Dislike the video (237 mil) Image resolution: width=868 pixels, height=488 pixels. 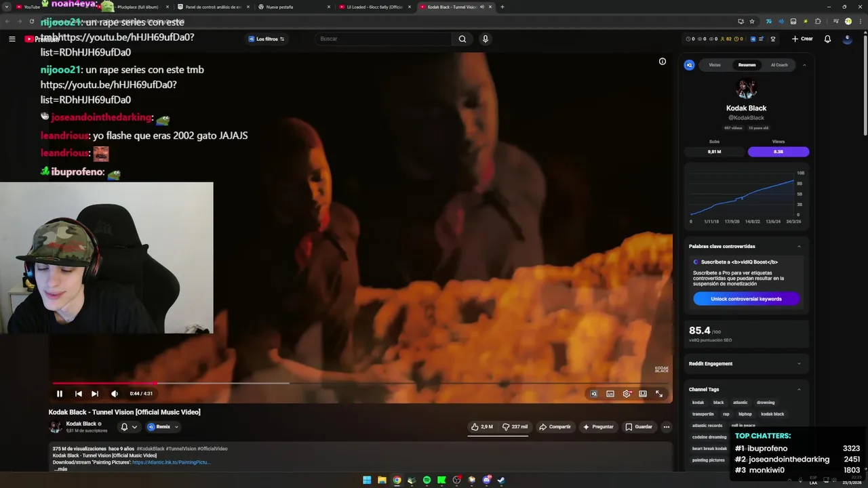[x=515, y=427]
